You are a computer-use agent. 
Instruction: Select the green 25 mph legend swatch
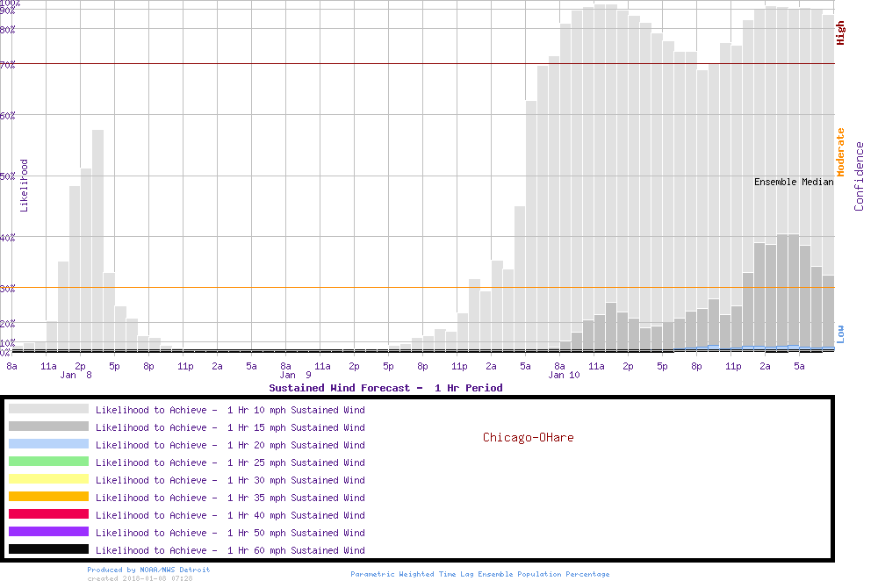48,462
